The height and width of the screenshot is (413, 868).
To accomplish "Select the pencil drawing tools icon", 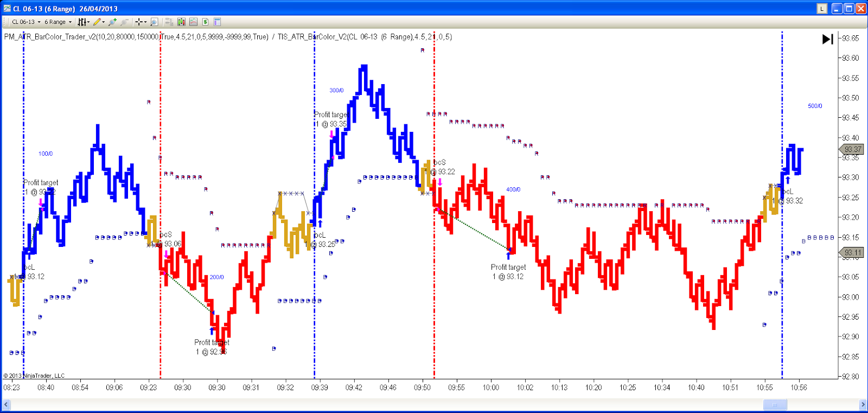I will (97, 22).
